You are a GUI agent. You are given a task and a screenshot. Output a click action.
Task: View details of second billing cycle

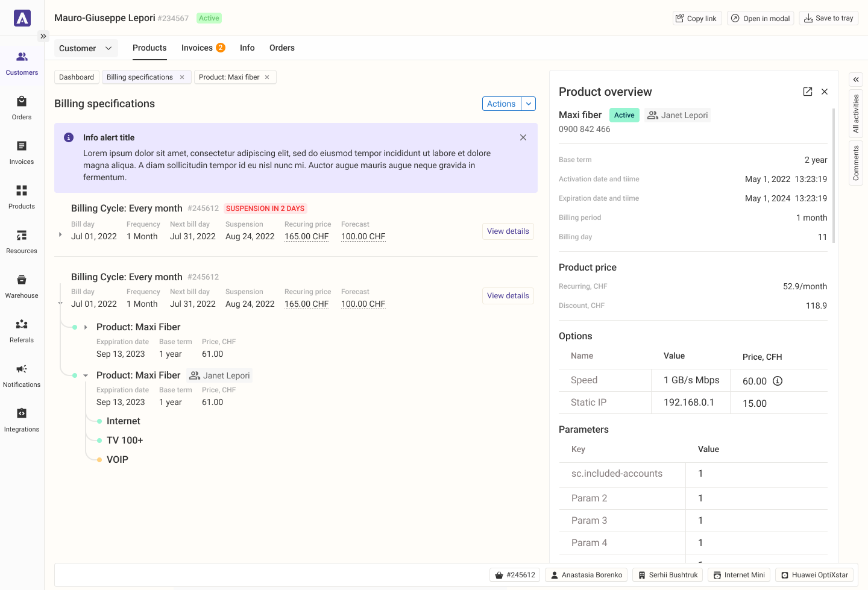(508, 296)
